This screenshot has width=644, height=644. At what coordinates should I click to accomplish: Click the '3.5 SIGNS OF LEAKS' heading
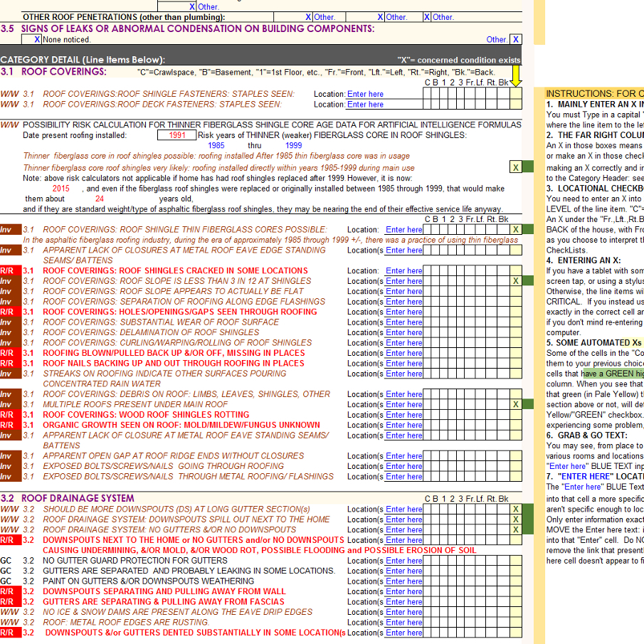tap(188, 28)
